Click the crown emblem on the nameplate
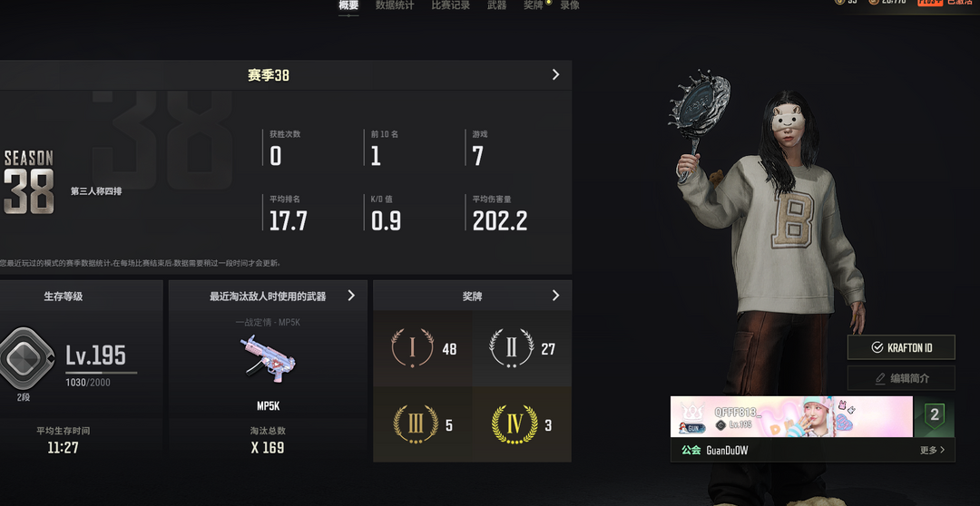The image size is (980, 506). 691,412
